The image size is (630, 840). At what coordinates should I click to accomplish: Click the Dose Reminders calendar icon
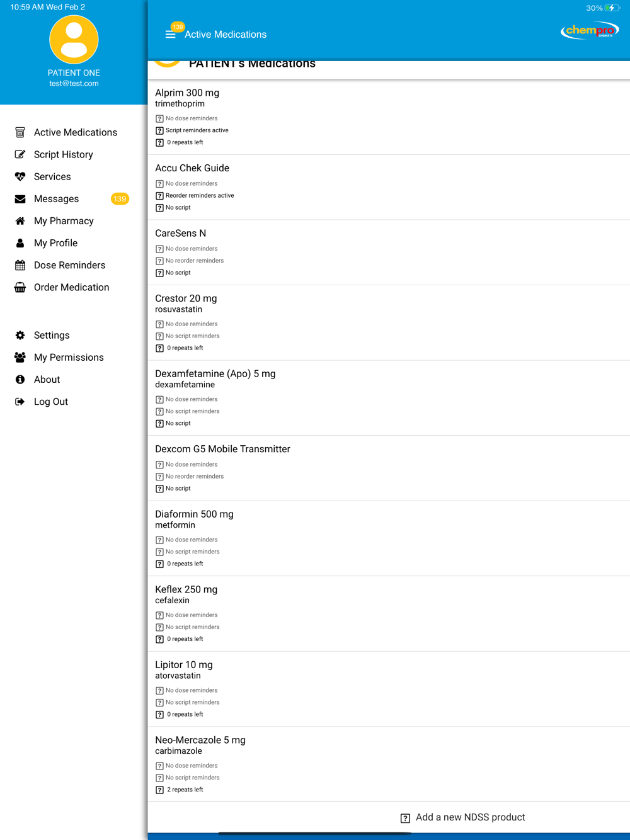pos(20,266)
